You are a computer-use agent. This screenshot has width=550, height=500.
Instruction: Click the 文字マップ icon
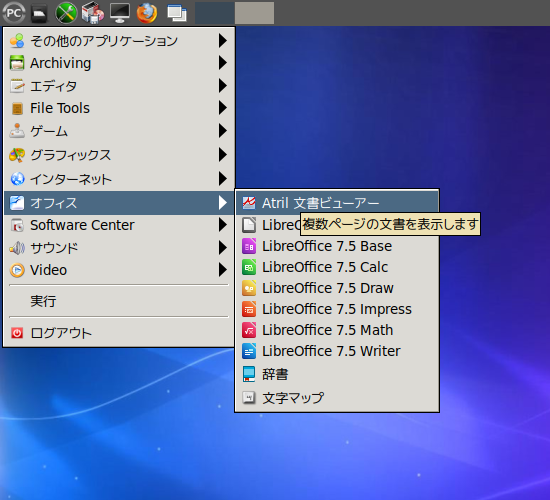coord(249,398)
